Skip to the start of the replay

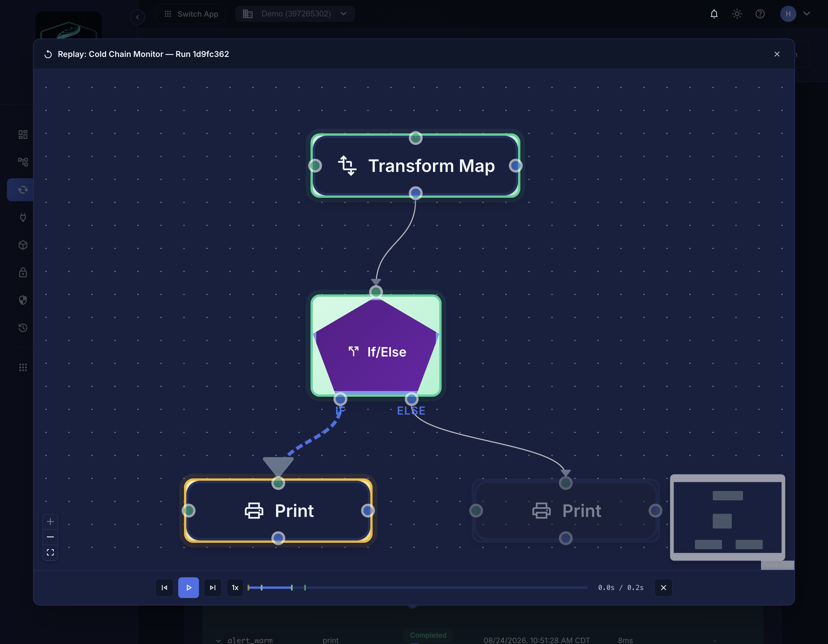[x=164, y=588]
